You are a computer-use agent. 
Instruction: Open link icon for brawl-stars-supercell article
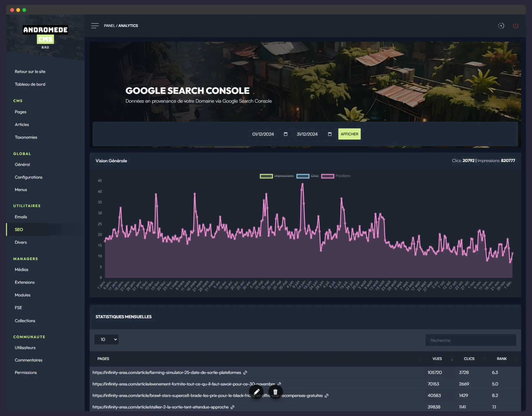(327, 396)
